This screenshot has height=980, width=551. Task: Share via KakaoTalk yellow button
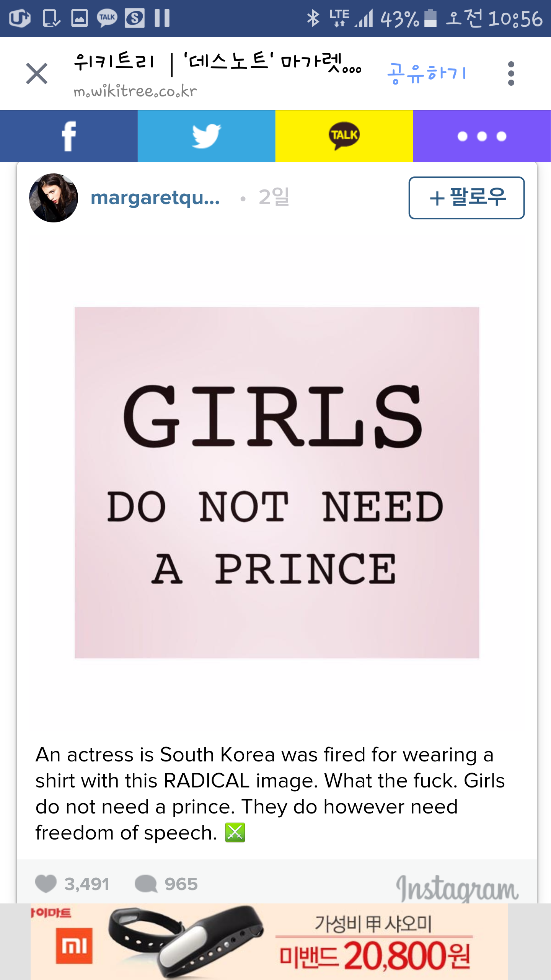pos(344,136)
